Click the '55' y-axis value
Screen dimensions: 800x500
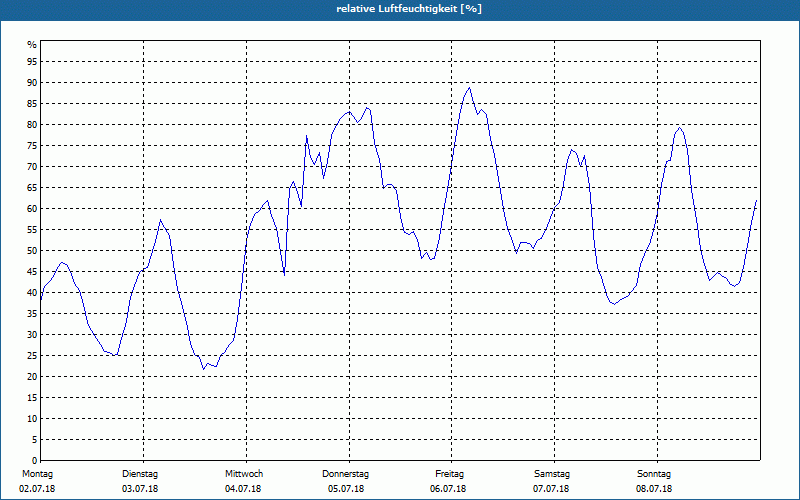(x=32, y=230)
